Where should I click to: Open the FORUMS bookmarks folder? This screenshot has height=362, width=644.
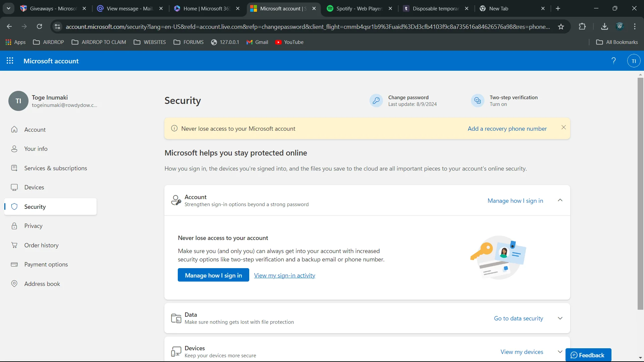pyautogui.click(x=189, y=42)
